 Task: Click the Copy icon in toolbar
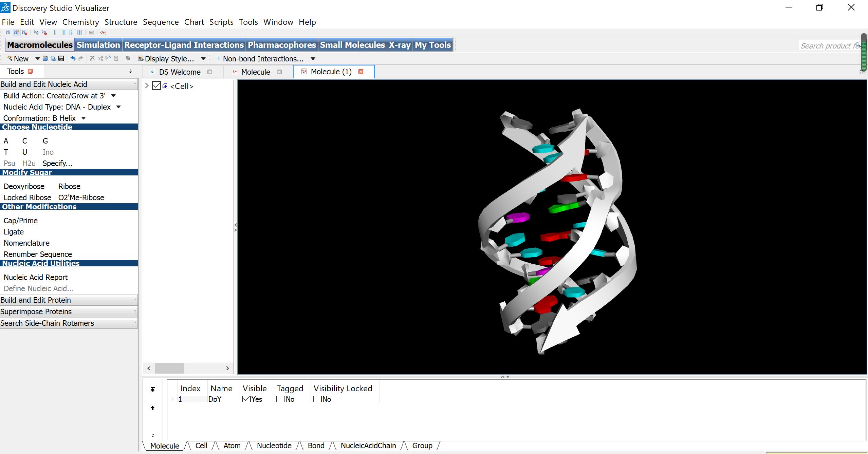point(108,59)
